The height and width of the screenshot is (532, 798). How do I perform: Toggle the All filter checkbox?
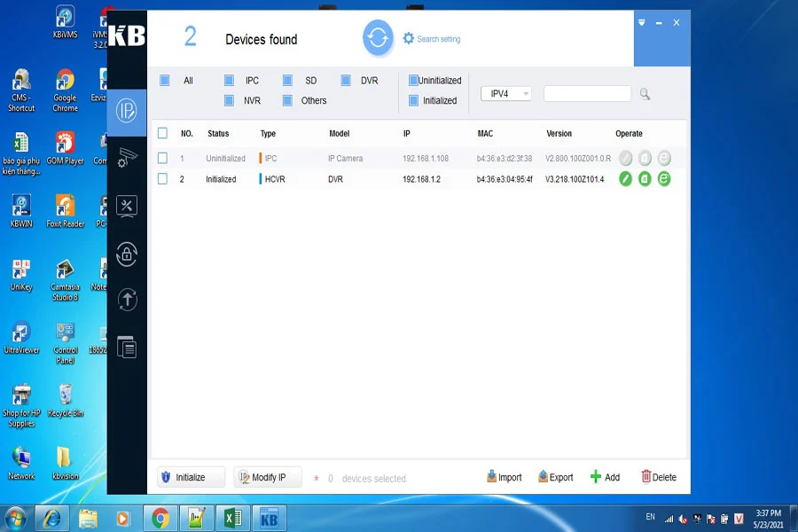(164, 81)
